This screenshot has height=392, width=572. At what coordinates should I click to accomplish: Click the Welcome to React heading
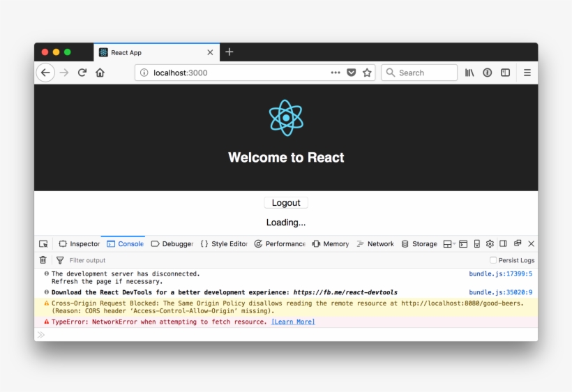[286, 158]
